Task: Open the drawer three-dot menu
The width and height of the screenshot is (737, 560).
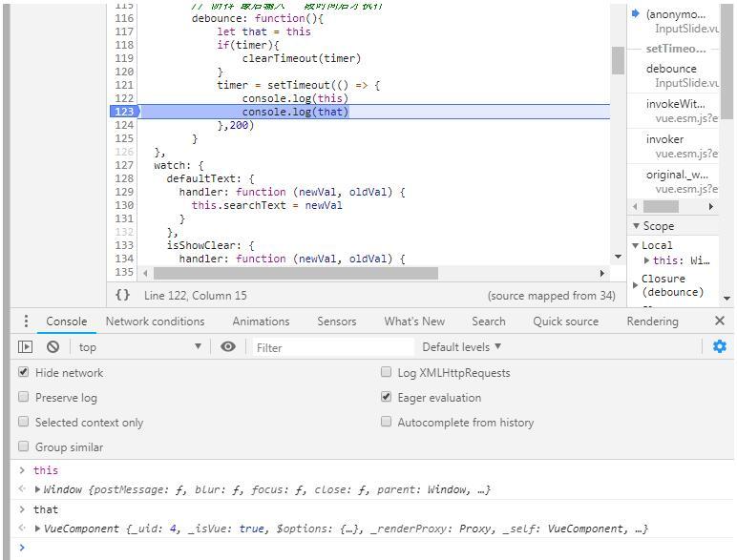Action: [26, 321]
